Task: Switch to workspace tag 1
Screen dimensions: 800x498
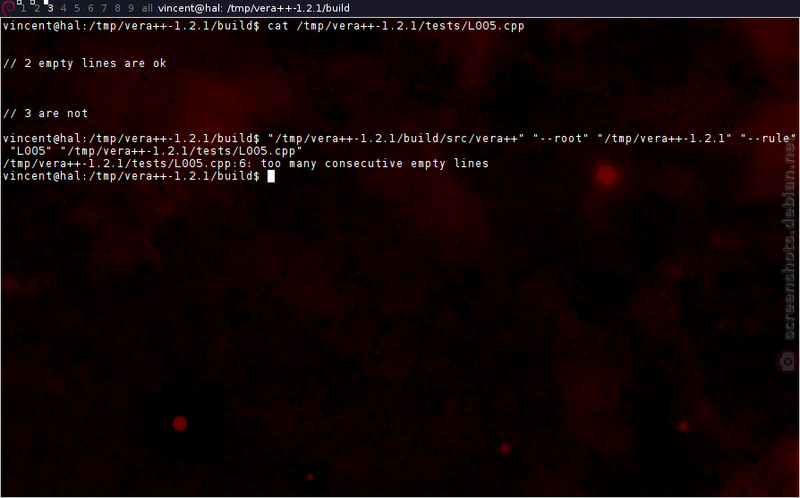Action: coord(23,8)
